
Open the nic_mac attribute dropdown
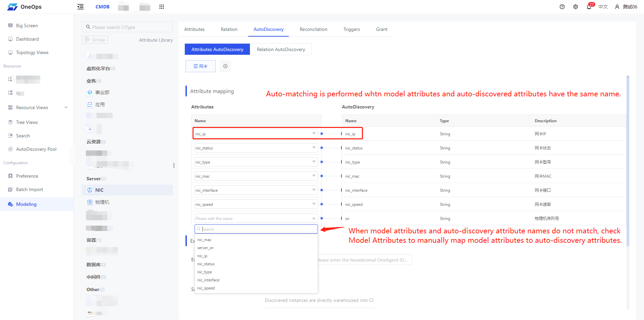pos(256,176)
